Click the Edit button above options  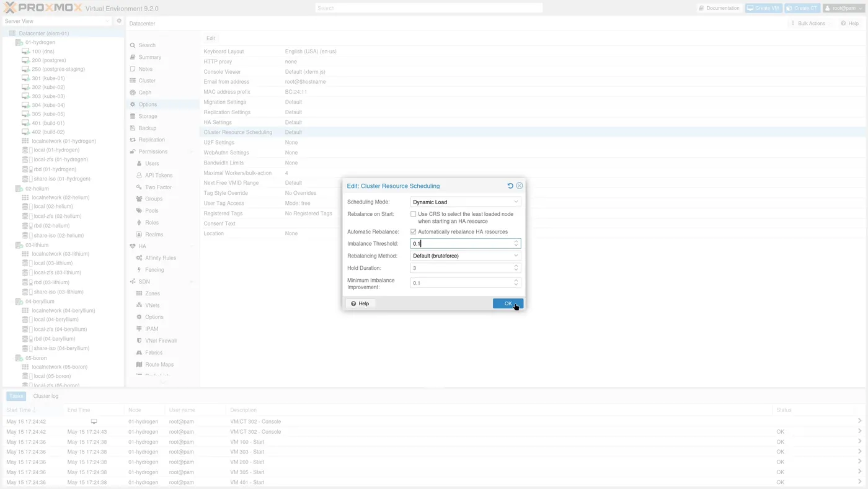(x=211, y=38)
